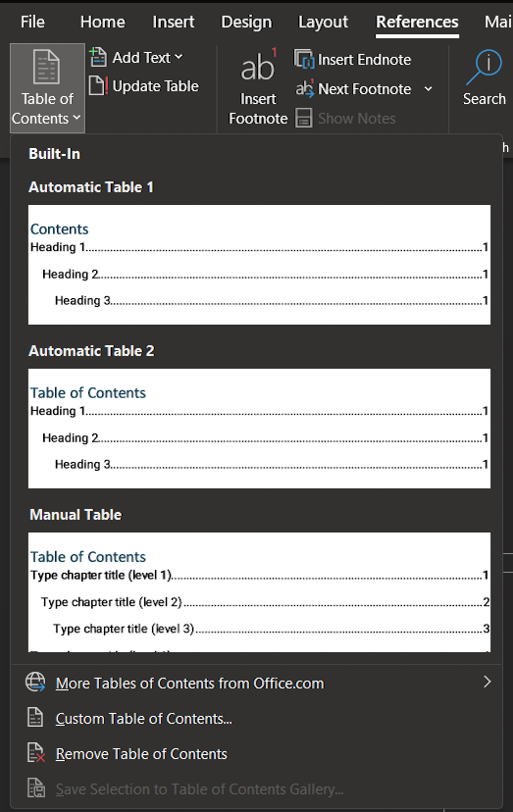The height and width of the screenshot is (812, 513).
Task: Switch to the Insert ribbon tab
Action: coord(173,22)
